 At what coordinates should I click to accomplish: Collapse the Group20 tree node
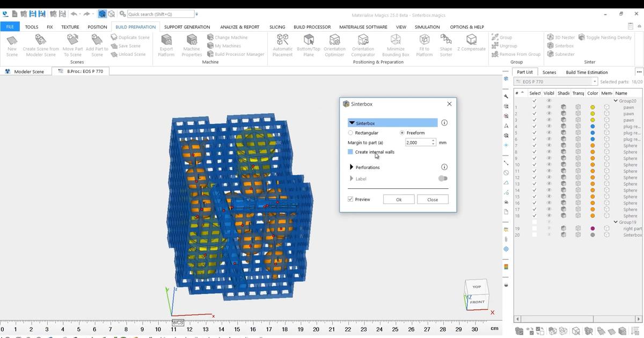pos(616,101)
